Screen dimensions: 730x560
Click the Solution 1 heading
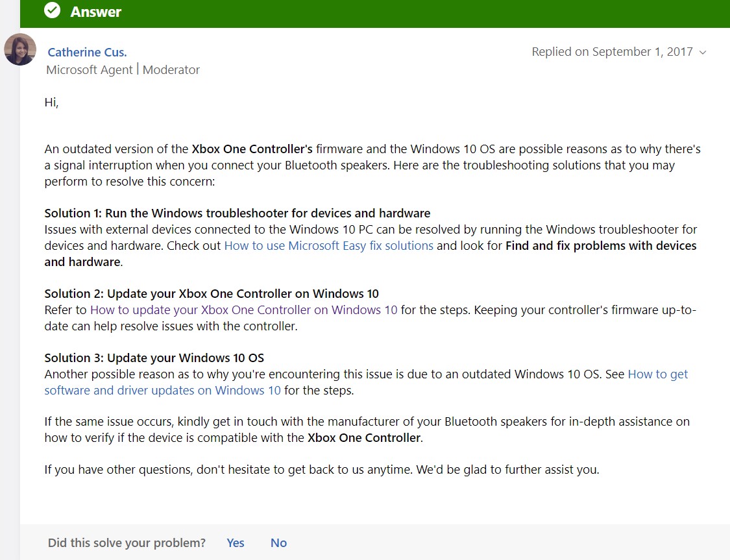(237, 213)
